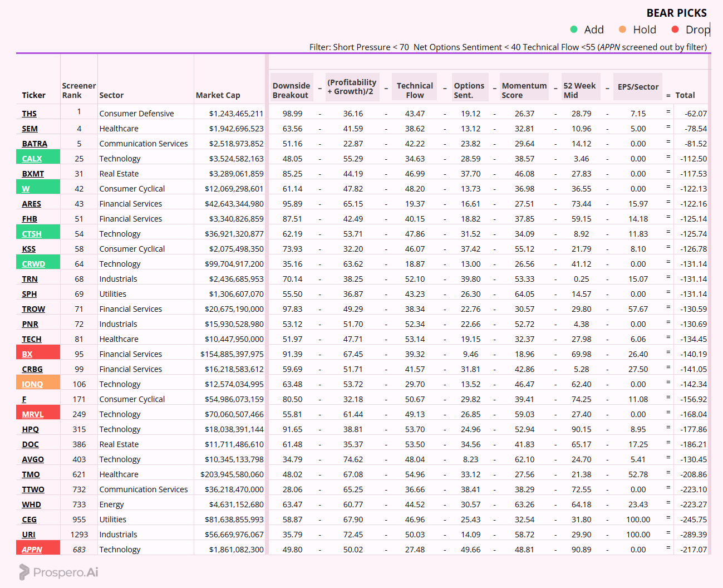Image resolution: width=723 pixels, height=588 pixels.
Task: Open the TRN ticker link
Action: 30,279
